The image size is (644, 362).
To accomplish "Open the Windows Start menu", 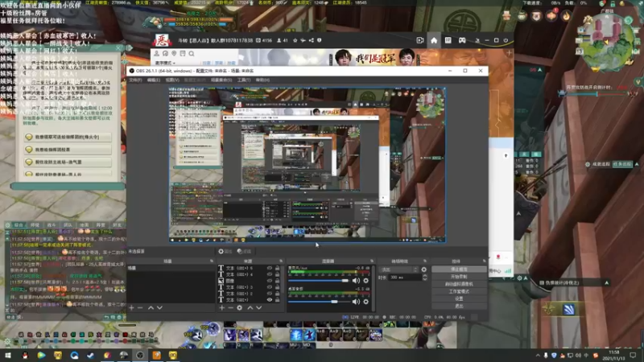I will click(8, 355).
